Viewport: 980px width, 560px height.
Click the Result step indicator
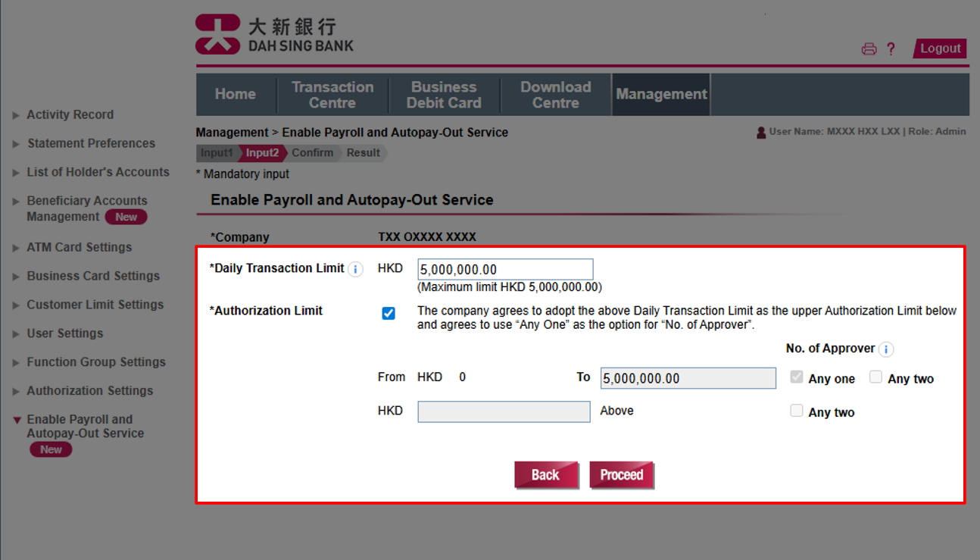[x=364, y=153]
